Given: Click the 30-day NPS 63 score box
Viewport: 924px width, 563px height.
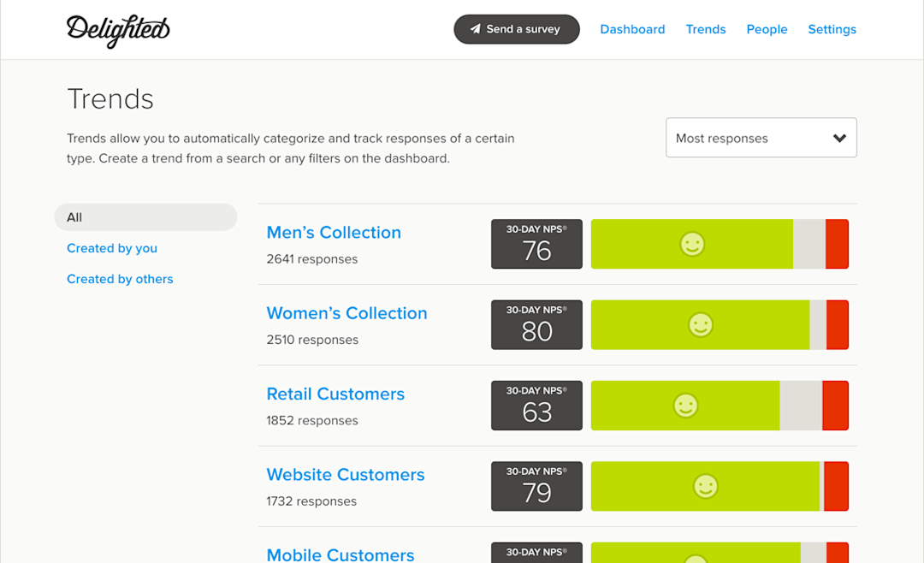Looking at the screenshot, I should tap(536, 406).
